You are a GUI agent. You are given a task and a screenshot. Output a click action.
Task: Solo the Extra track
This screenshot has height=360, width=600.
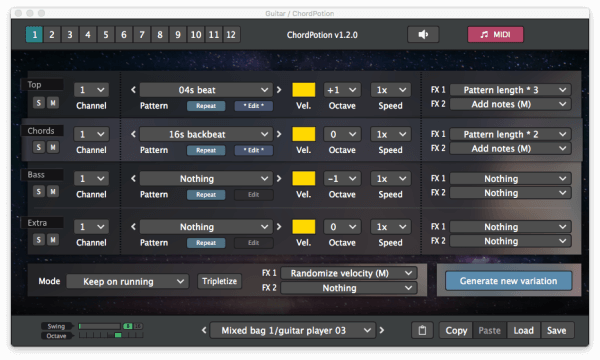click(39, 240)
